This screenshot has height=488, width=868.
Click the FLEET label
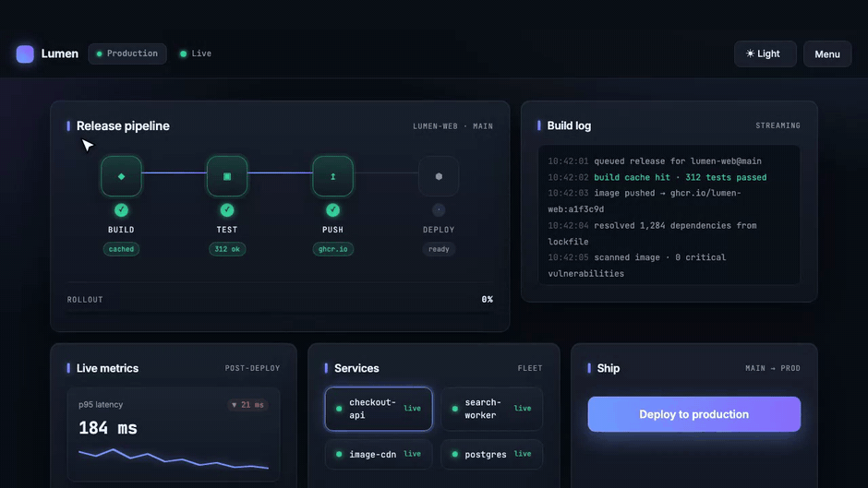click(x=530, y=368)
